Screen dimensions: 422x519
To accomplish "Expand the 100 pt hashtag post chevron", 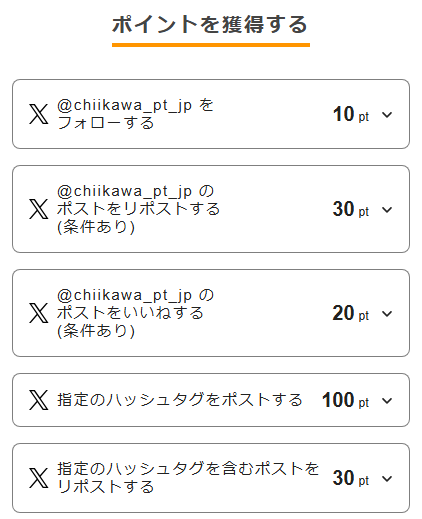I will pos(387,400).
